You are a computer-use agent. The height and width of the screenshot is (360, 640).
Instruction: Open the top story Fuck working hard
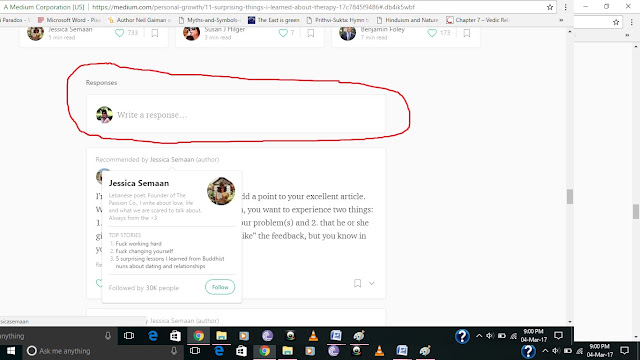(x=138, y=244)
